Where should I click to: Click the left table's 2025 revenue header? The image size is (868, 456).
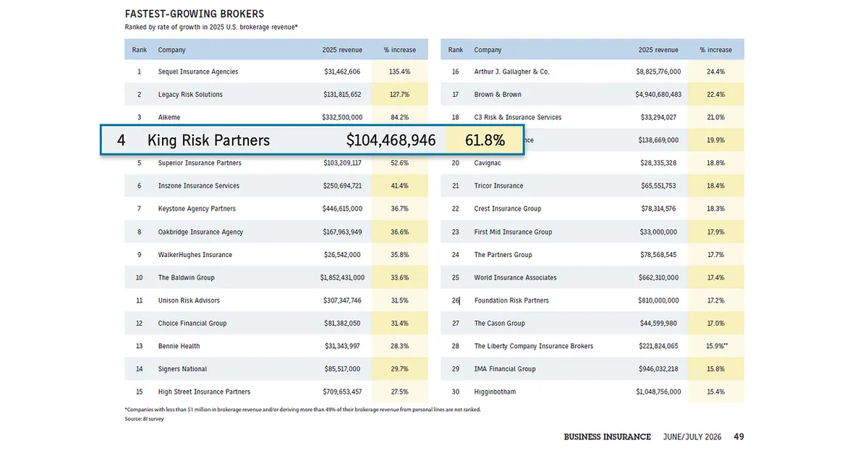click(342, 50)
